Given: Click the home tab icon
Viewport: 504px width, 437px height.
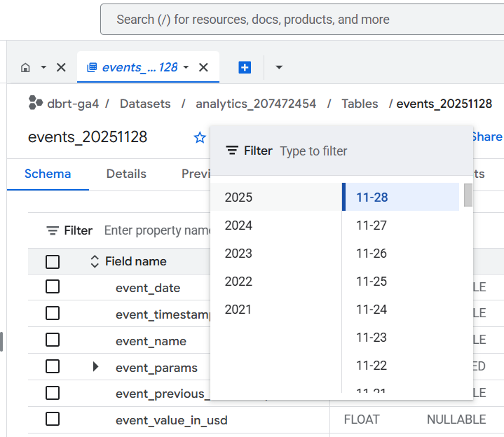Looking at the screenshot, I should pos(26,68).
